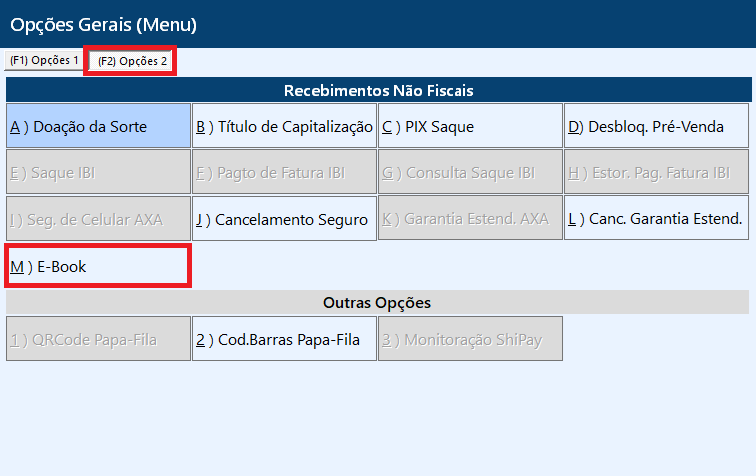The height and width of the screenshot is (476, 756).
Task: Click the Outras Opções section header
Action: click(x=377, y=302)
